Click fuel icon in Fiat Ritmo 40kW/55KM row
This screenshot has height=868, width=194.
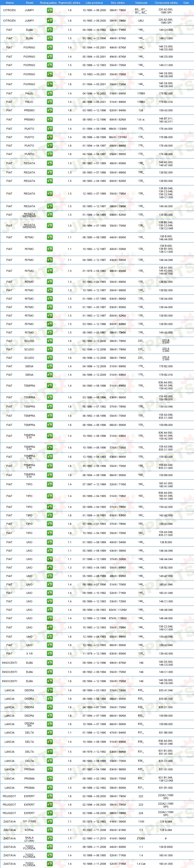tap(50, 249)
